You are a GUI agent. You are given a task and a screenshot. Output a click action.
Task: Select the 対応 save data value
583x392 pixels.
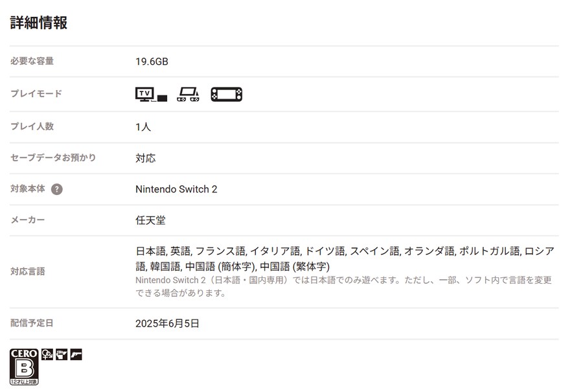click(x=145, y=158)
